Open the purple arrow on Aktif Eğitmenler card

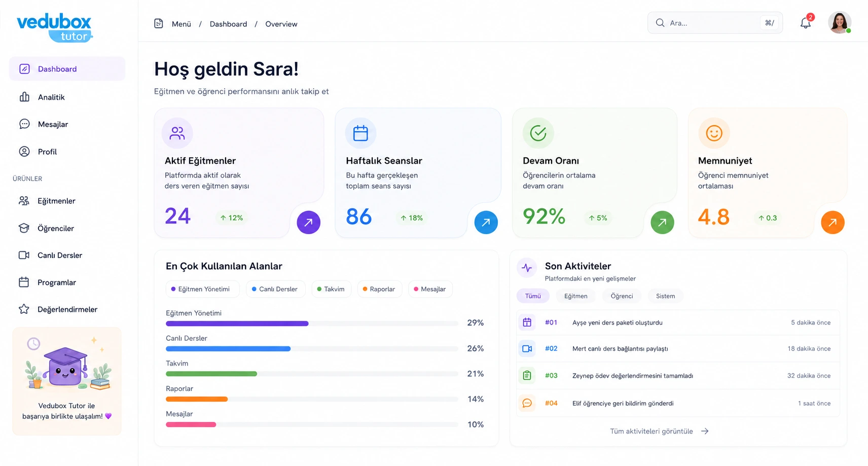[308, 222]
